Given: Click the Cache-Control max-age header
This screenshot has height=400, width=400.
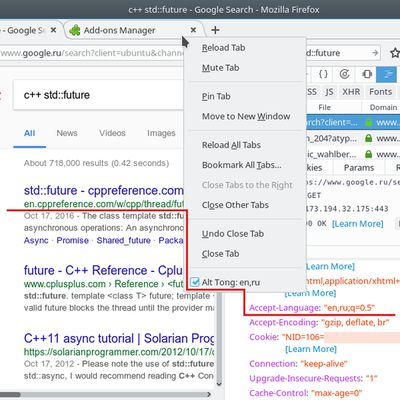Looking at the screenshot, I should 306,393.
